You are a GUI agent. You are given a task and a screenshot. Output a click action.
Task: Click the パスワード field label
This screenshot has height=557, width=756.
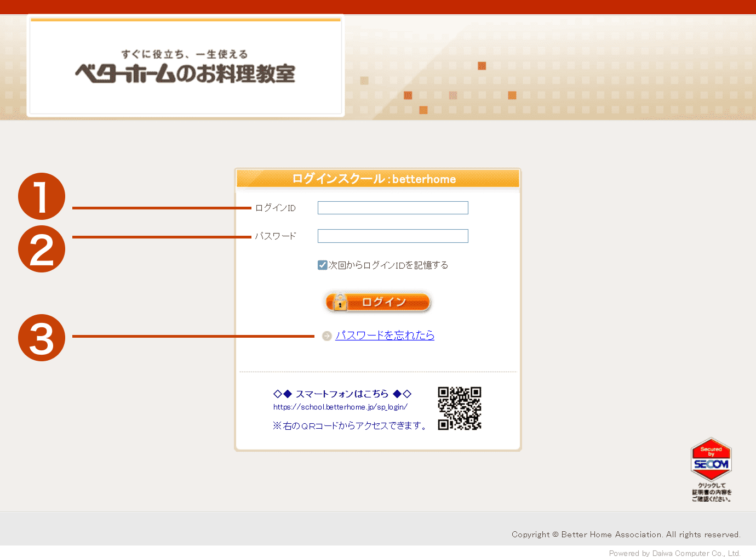coord(276,236)
